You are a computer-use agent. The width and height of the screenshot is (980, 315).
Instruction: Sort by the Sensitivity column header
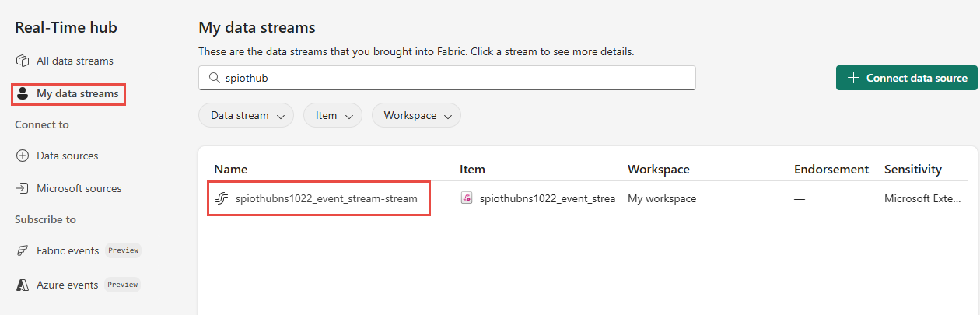point(913,169)
